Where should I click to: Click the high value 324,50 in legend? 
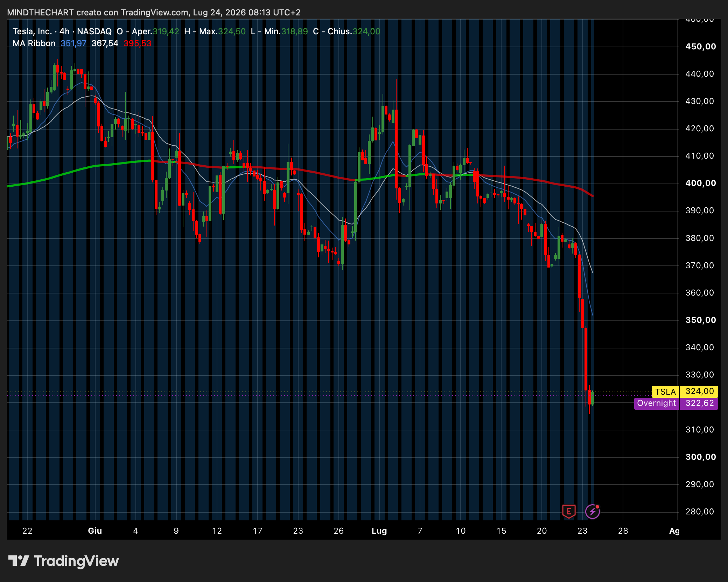pyautogui.click(x=232, y=32)
